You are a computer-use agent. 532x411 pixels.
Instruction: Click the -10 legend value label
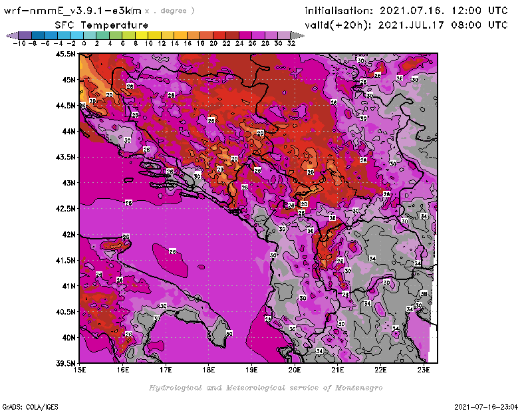click(19, 43)
